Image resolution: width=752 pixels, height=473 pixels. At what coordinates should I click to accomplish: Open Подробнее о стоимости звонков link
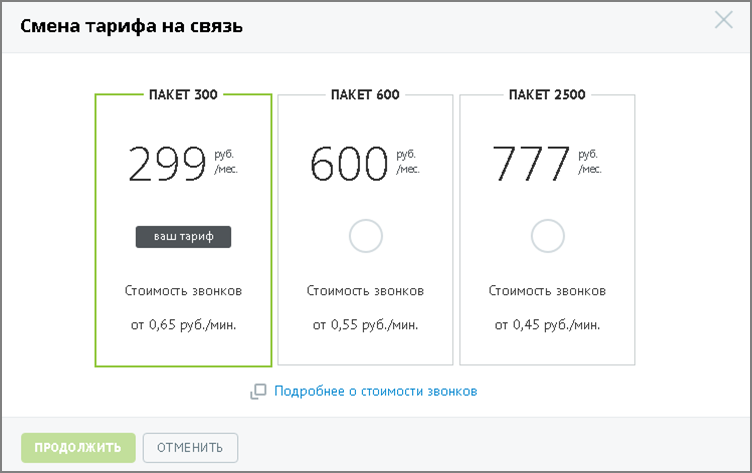click(376, 391)
